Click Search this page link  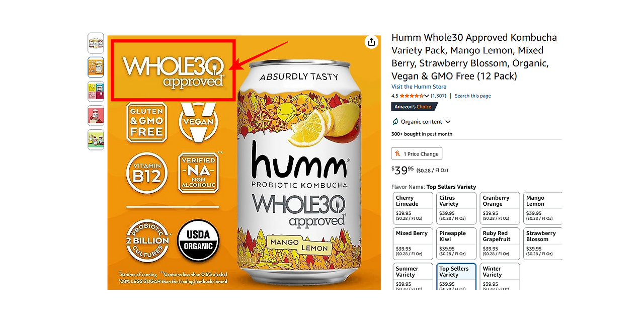(472, 96)
